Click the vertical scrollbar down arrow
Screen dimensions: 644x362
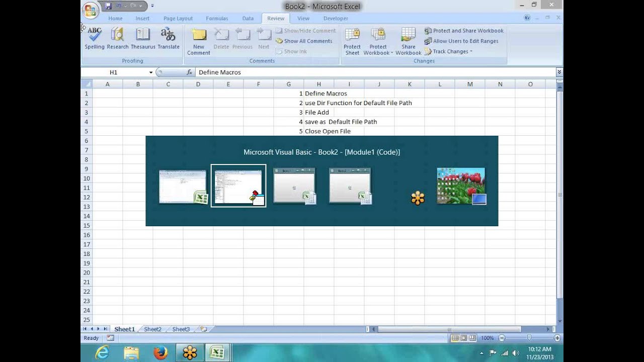[559, 321]
